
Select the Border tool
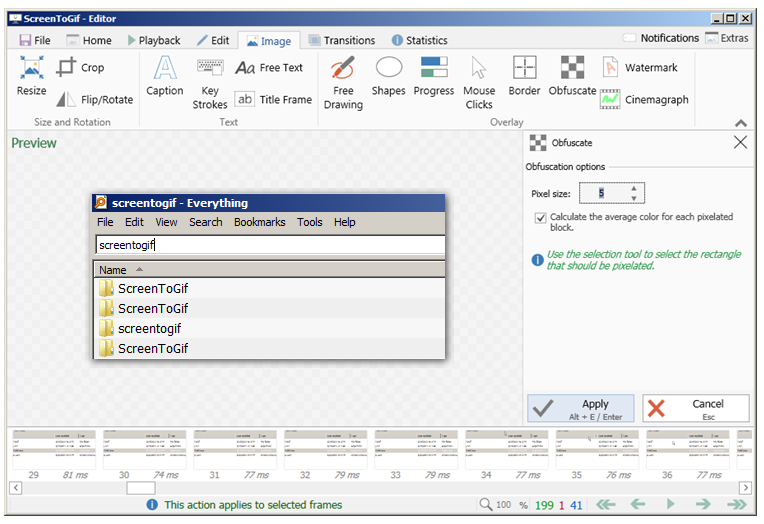tap(524, 76)
